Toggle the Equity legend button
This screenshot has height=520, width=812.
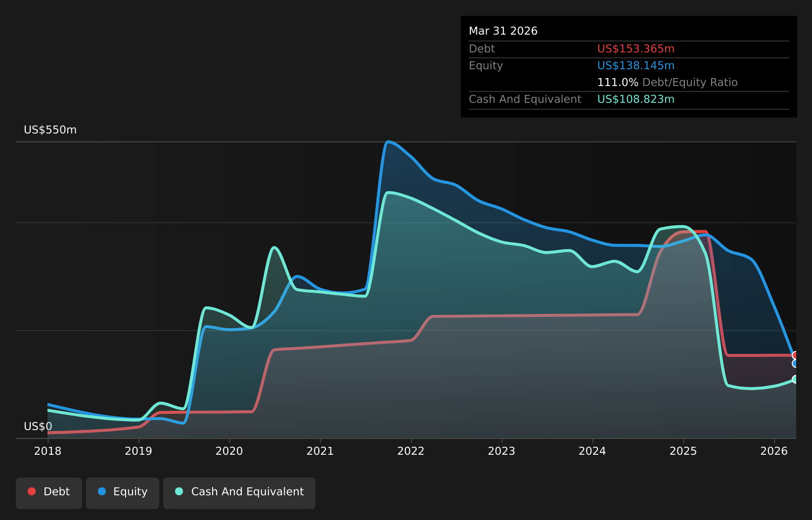pyautogui.click(x=123, y=493)
